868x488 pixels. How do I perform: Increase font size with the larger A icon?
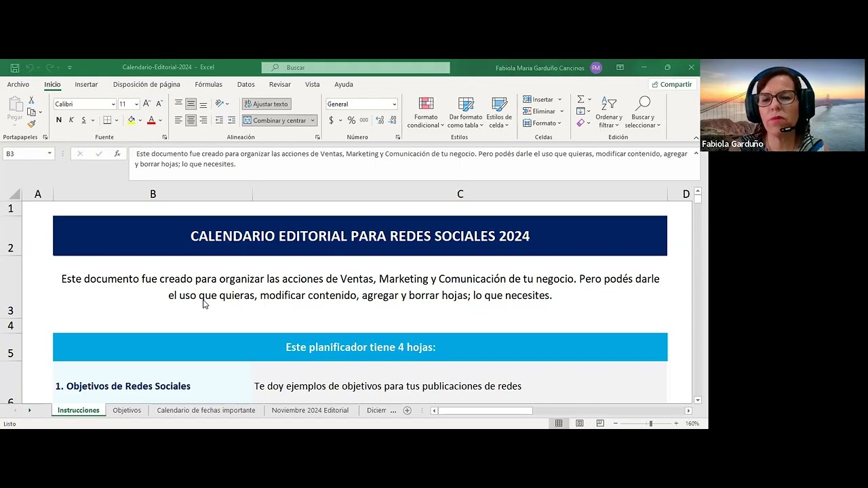tap(146, 104)
